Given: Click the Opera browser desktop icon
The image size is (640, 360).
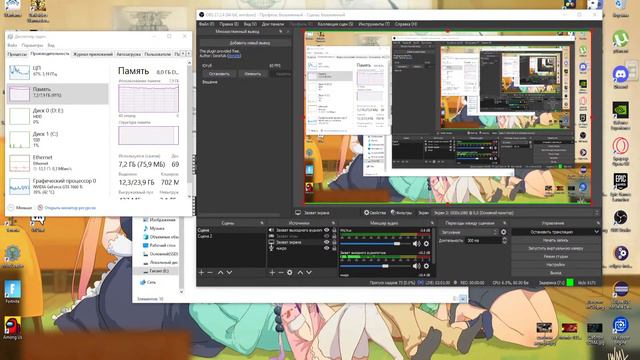Looking at the screenshot, I should tap(620, 151).
